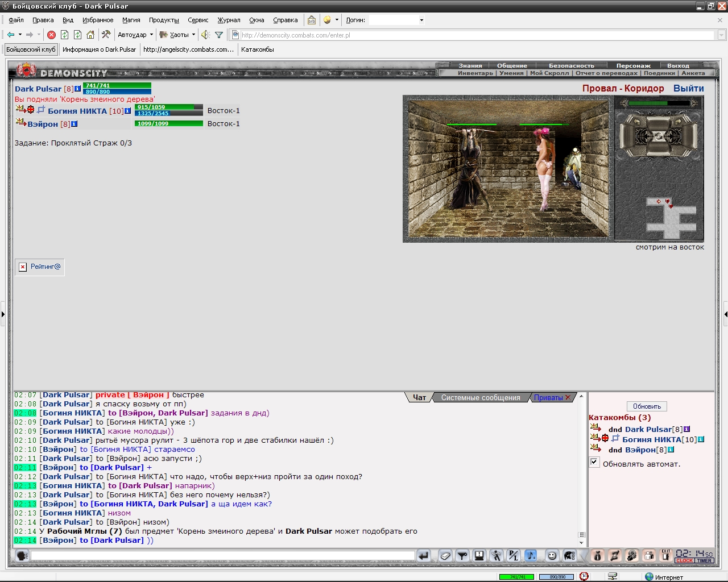The height and width of the screenshot is (582, 728).
Task: Clear chat with the eraser icon
Action: pyautogui.click(x=445, y=556)
